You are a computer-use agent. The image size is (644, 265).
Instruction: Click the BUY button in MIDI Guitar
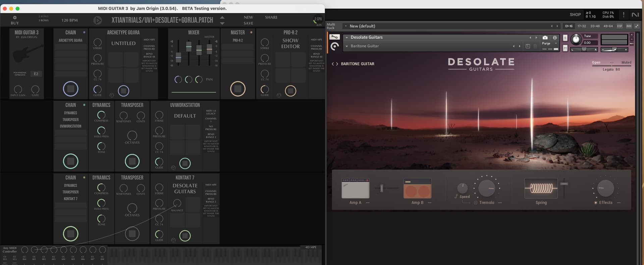coord(15,23)
